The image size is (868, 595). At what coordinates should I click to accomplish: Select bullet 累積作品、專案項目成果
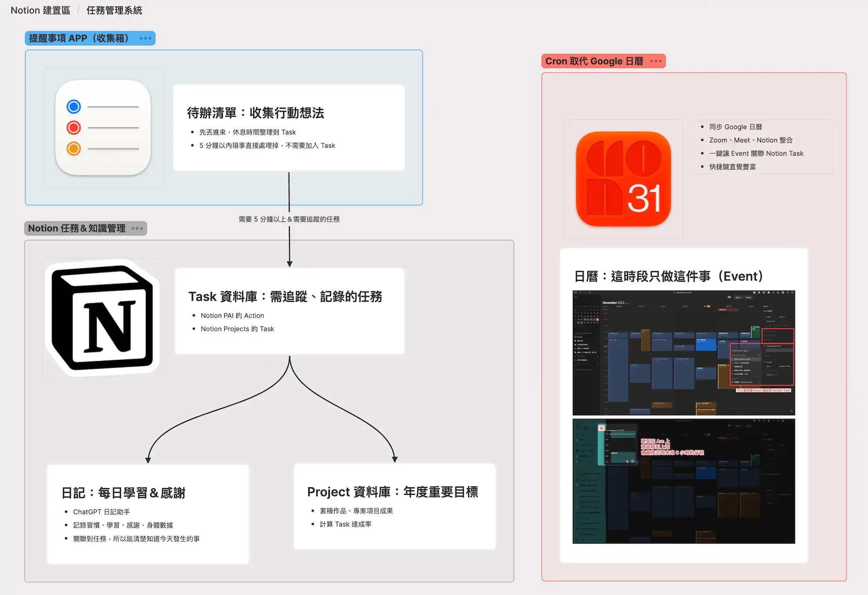tap(357, 511)
